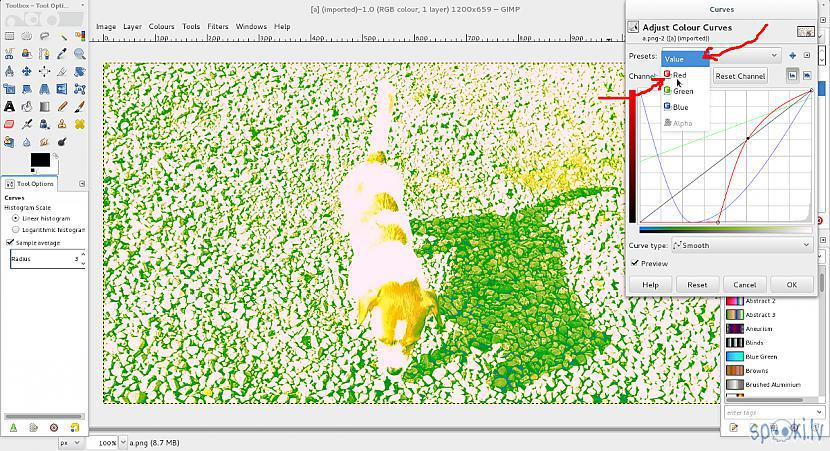This screenshot has height=451, width=830.
Task: Select the Text tool
Action: [x=9, y=106]
